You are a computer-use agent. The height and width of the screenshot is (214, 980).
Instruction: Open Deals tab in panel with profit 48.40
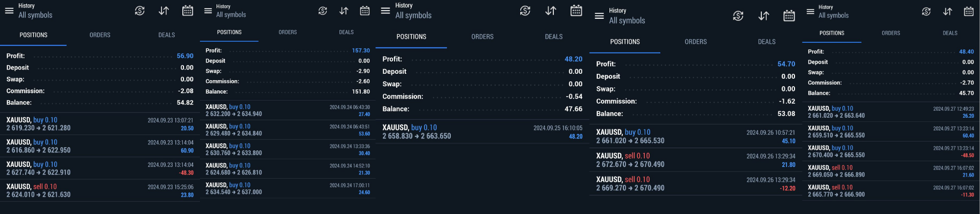click(x=950, y=33)
